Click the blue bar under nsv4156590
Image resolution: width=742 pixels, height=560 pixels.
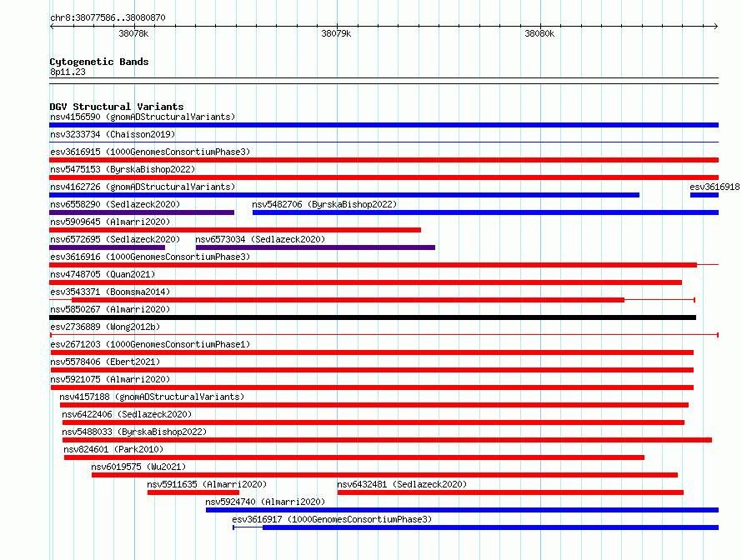pyautogui.click(x=384, y=125)
